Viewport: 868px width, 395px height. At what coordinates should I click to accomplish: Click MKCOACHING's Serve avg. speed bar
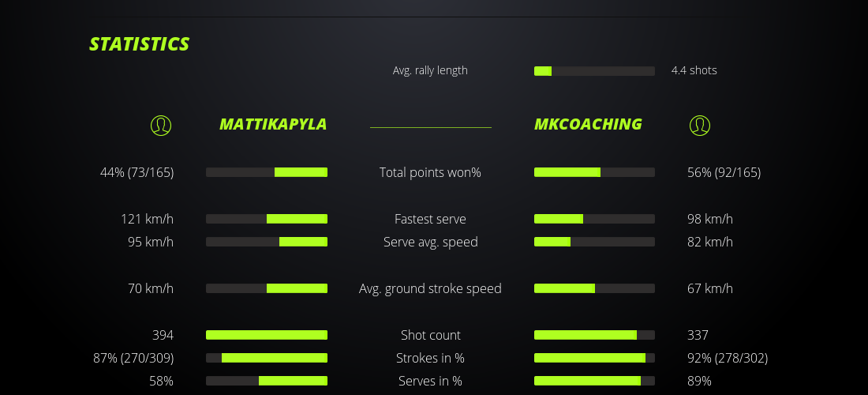[x=594, y=242]
